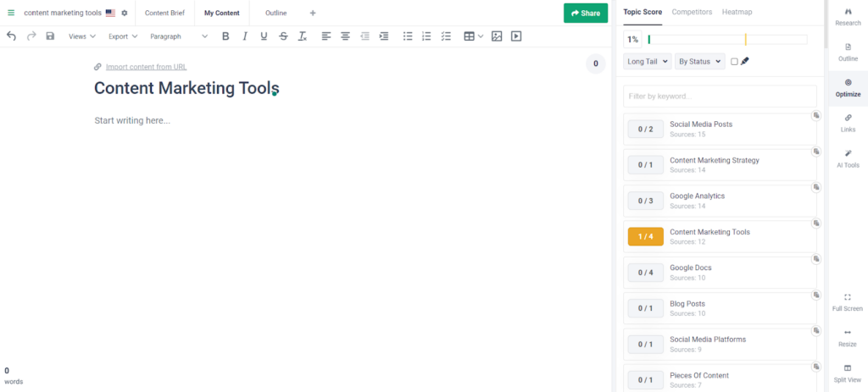Open the AI Tools sidebar panel
868x392 pixels.
click(x=848, y=158)
